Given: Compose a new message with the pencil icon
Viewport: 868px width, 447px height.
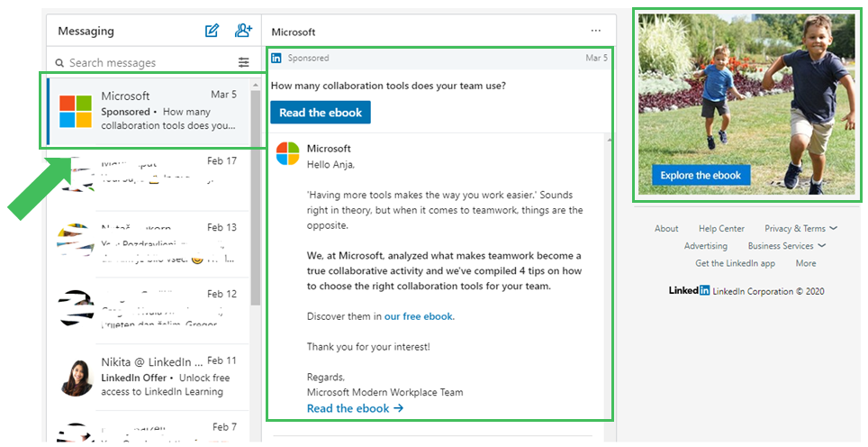Looking at the screenshot, I should point(212,31).
